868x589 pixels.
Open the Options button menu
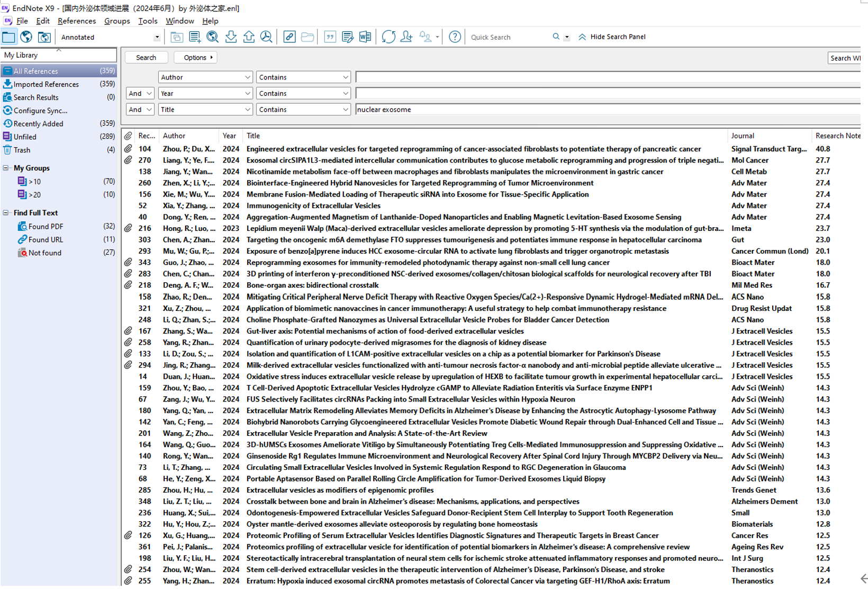195,58
